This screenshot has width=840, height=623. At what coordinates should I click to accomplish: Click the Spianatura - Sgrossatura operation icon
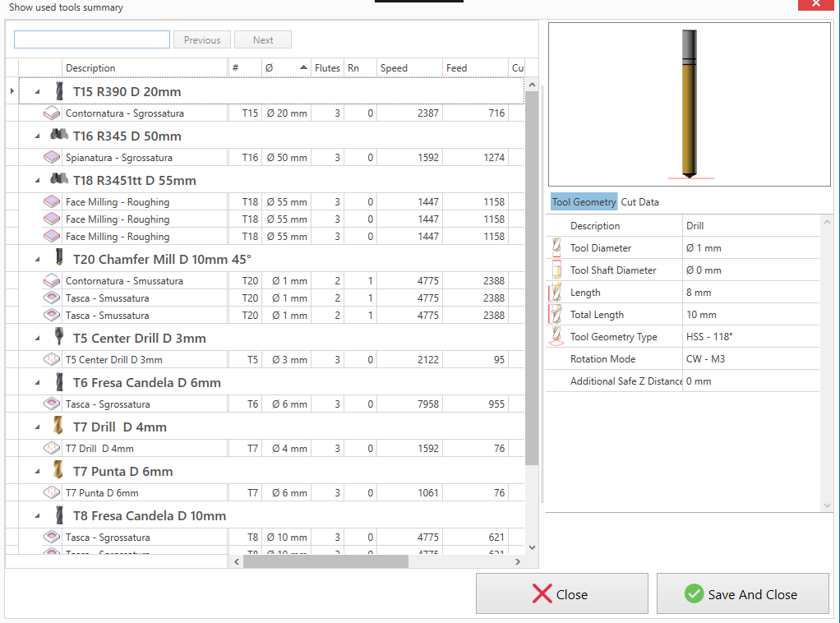point(51,158)
